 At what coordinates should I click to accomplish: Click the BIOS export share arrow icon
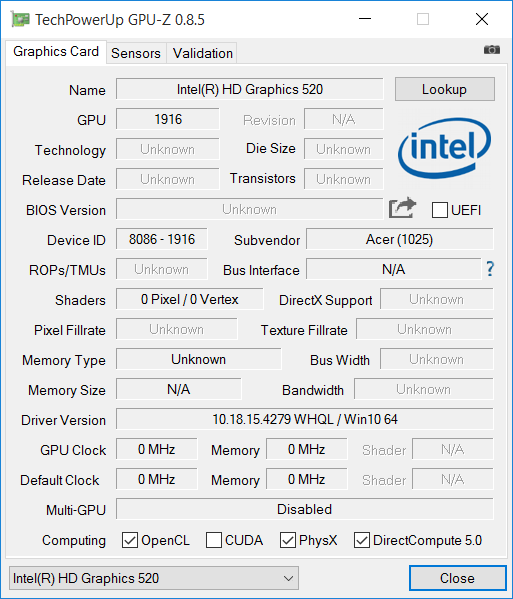[402, 208]
